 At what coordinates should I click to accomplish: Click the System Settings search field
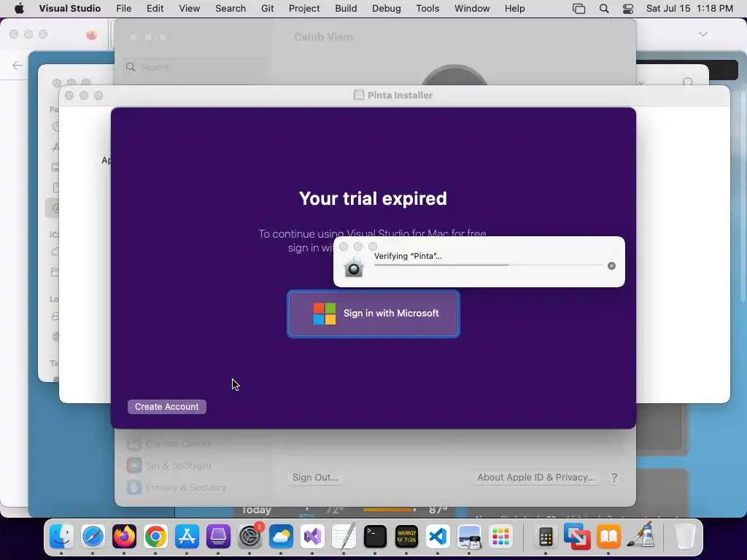point(193,67)
